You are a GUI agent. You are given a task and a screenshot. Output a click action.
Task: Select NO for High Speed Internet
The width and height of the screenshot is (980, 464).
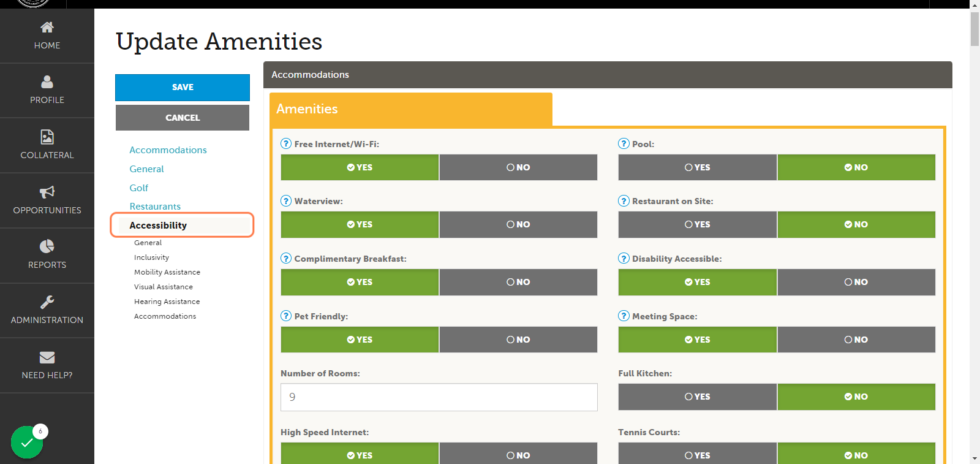tap(518, 454)
